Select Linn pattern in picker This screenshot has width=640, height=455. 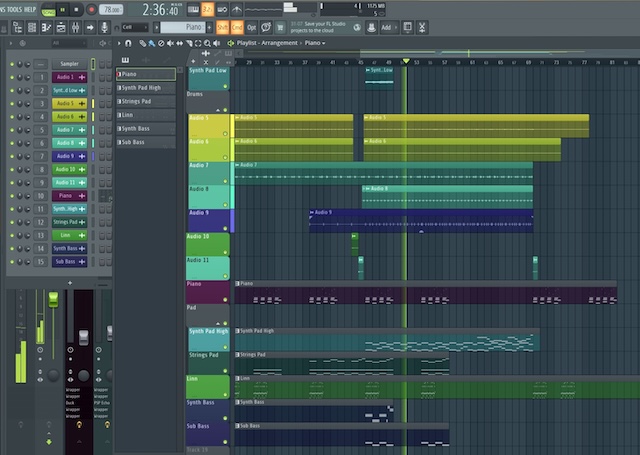pyautogui.click(x=146, y=115)
